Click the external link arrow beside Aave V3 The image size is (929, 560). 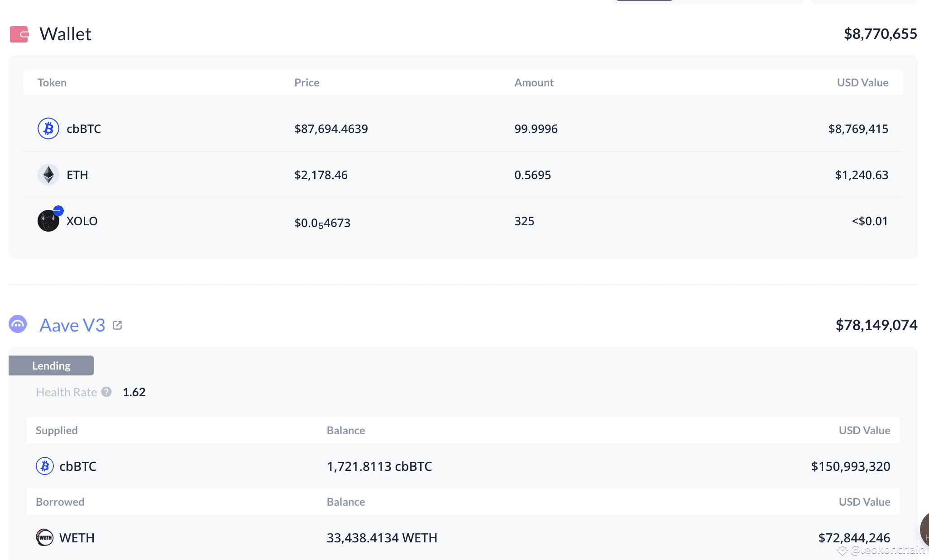(117, 325)
